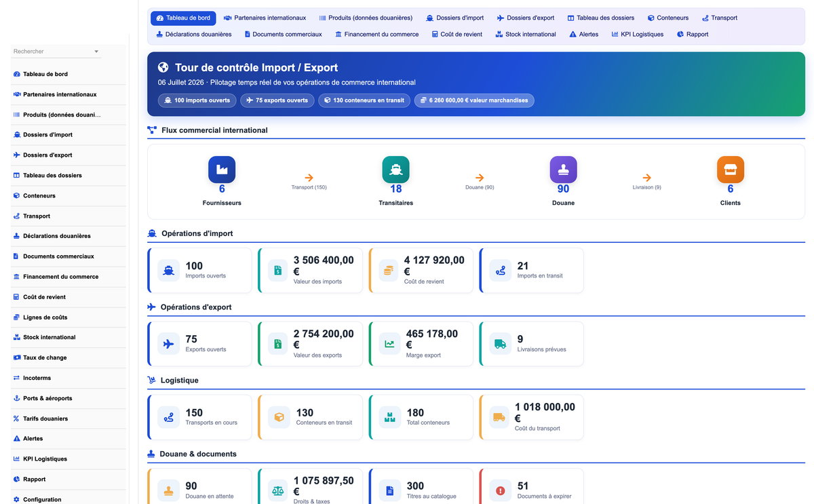This screenshot has height=504, width=814.
Task: Click the Documents à expirer warning icon
Action: (500, 490)
